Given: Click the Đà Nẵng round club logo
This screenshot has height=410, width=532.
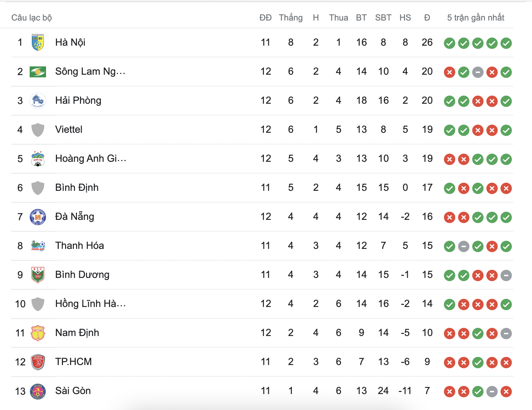Looking at the screenshot, I should pos(38,217).
